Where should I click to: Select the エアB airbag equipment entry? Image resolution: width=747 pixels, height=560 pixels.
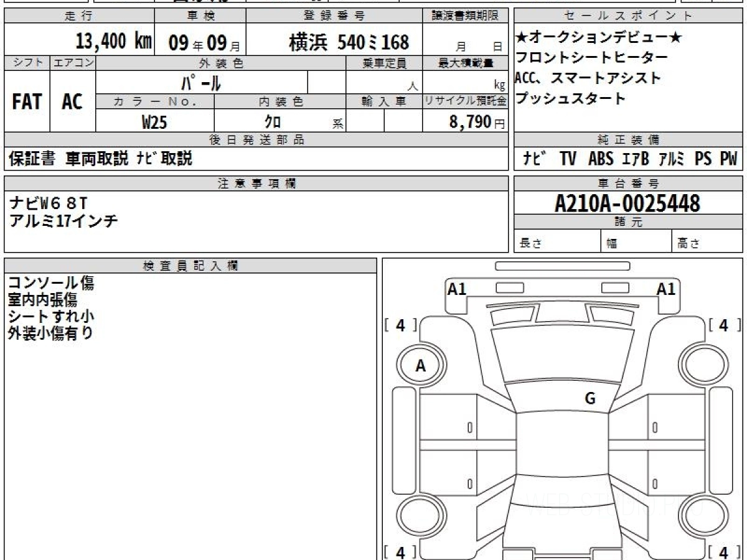[636, 159]
